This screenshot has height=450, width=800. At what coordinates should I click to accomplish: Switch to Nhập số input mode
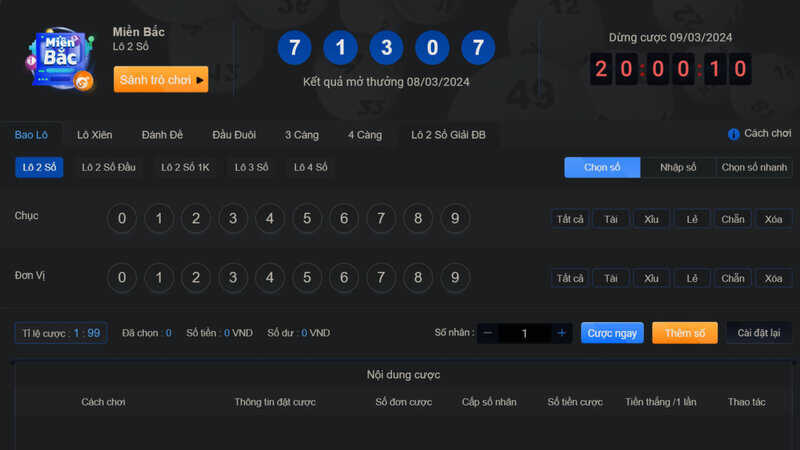[678, 168]
